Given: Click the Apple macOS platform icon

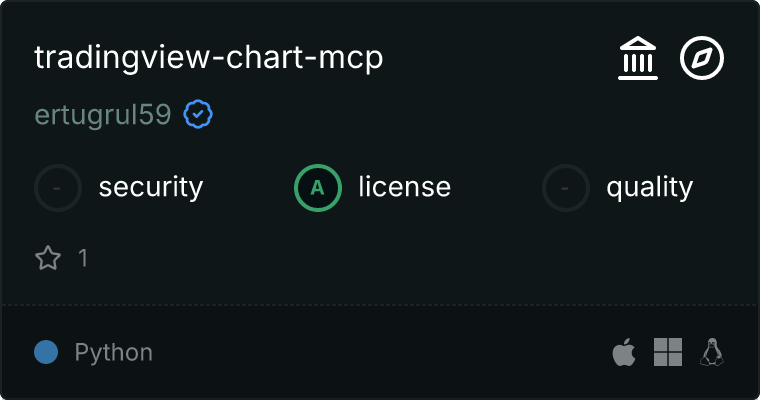Looking at the screenshot, I should point(623,352).
